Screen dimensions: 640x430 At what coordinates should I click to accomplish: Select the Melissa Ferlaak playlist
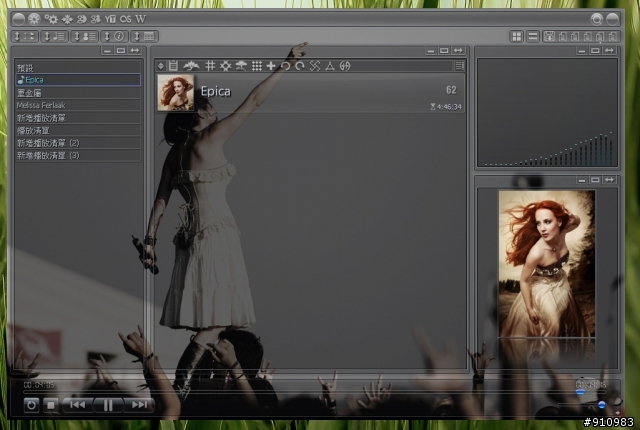click(x=78, y=105)
